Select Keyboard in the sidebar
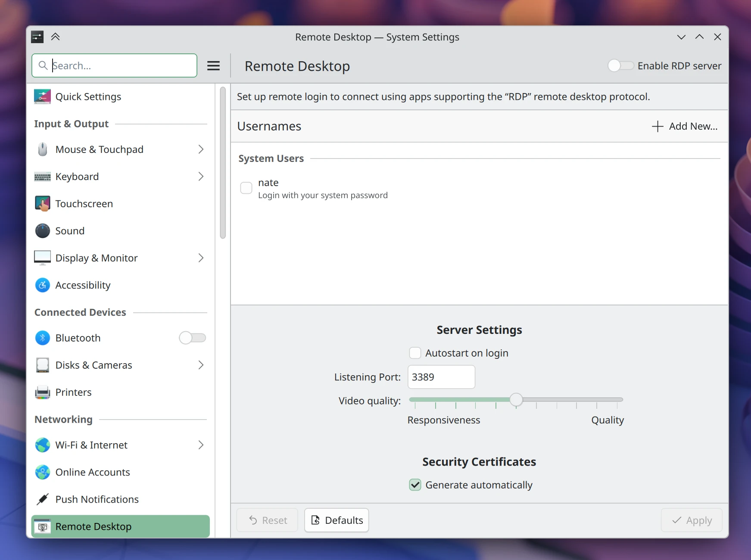The height and width of the screenshot is (560, 751). click(x=77, y=177)
